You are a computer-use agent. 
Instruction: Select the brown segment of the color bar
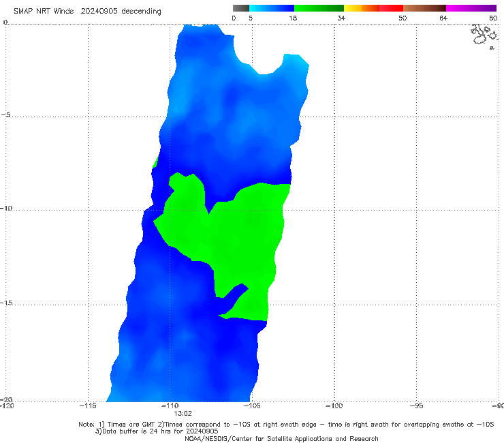click(424, 8)
